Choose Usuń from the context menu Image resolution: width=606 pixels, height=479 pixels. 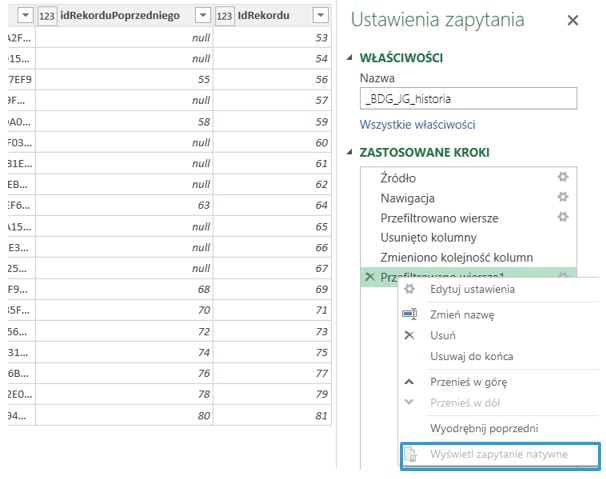point(445,335)
